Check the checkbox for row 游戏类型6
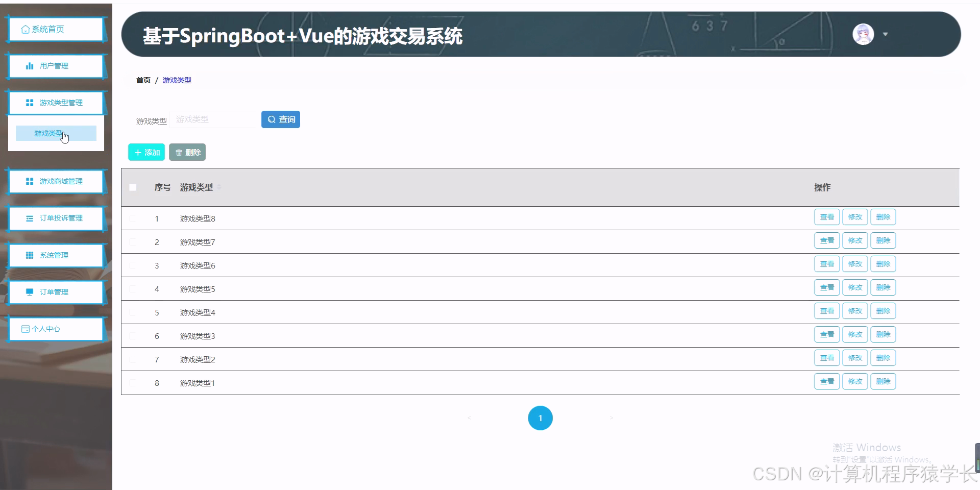980x490 pixels. click(133, 265)
